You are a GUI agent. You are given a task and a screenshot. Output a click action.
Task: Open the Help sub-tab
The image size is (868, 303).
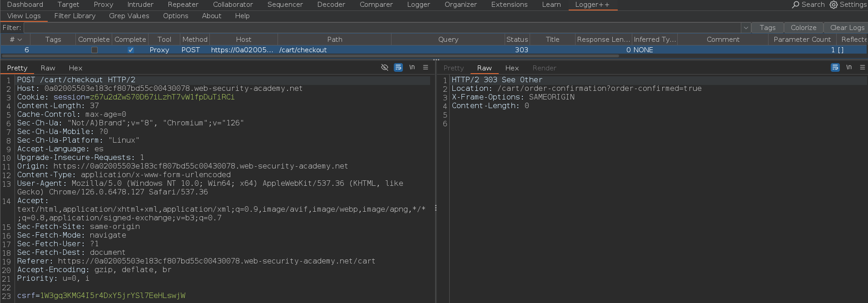tap(242, 16)
